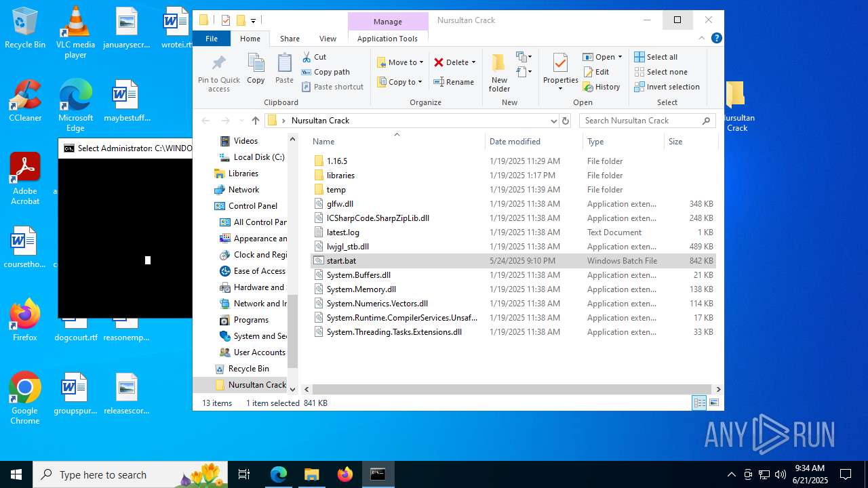Screen dimensions: 868x488
Task: Open the Firefox desktop shortcut
Action: [25, 320]
